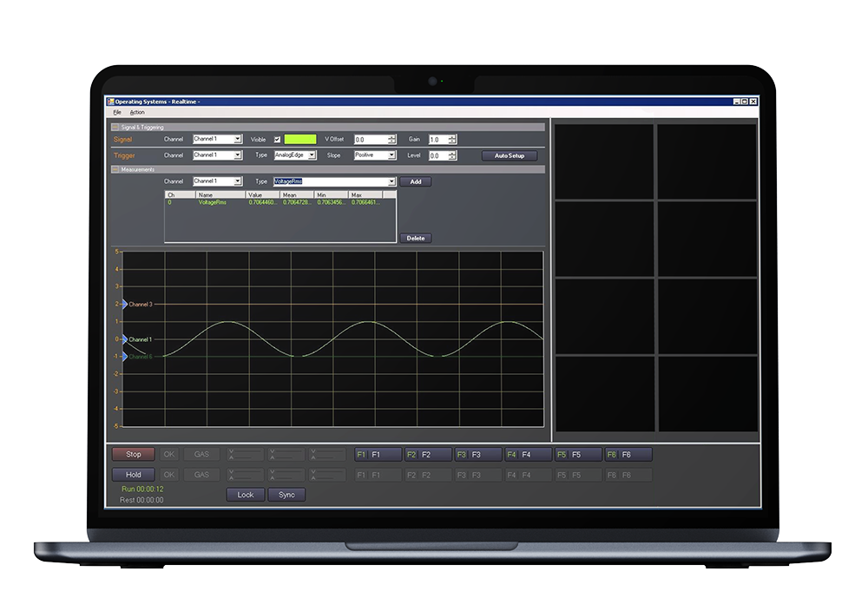Click the Gain value field
Image resolution: width=868 pixels, height=611 pixels.
tap(438, 140)
